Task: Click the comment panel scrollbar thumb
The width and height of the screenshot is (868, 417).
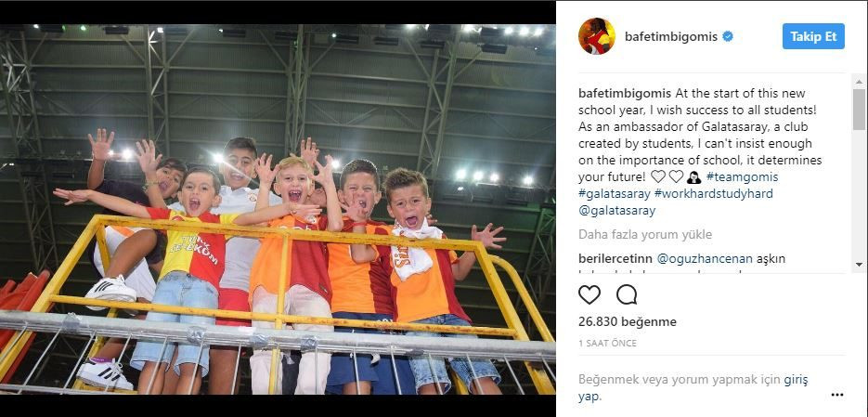Action: click(x=859, y=110)
